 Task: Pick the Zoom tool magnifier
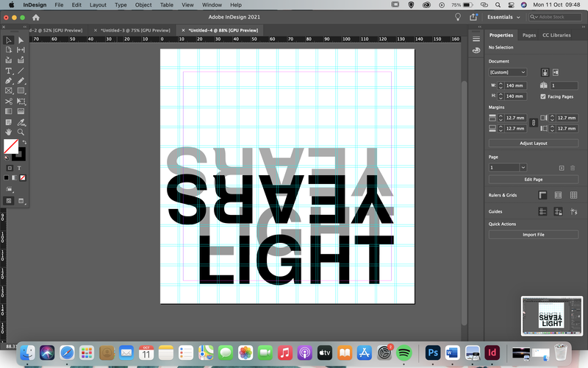(21, 132)
